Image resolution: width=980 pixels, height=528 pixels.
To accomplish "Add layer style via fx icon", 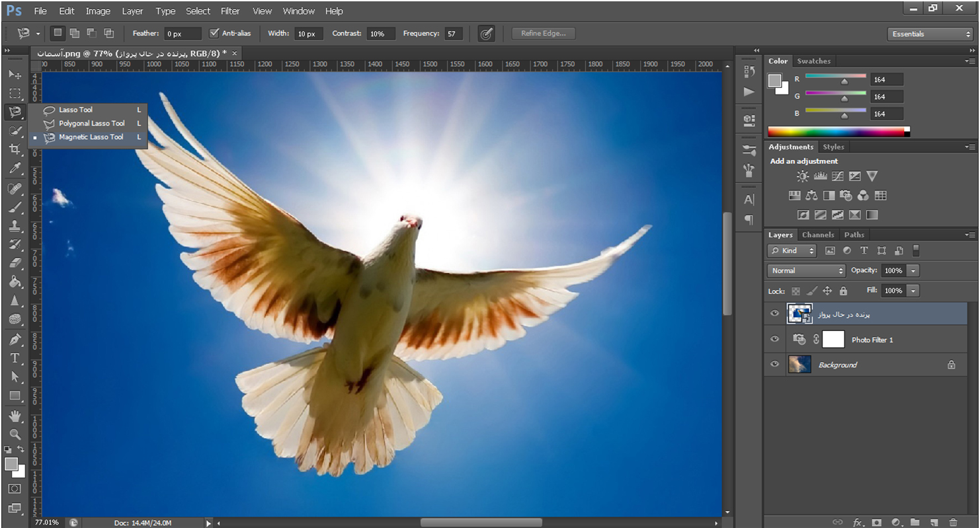I will point(858,522).
